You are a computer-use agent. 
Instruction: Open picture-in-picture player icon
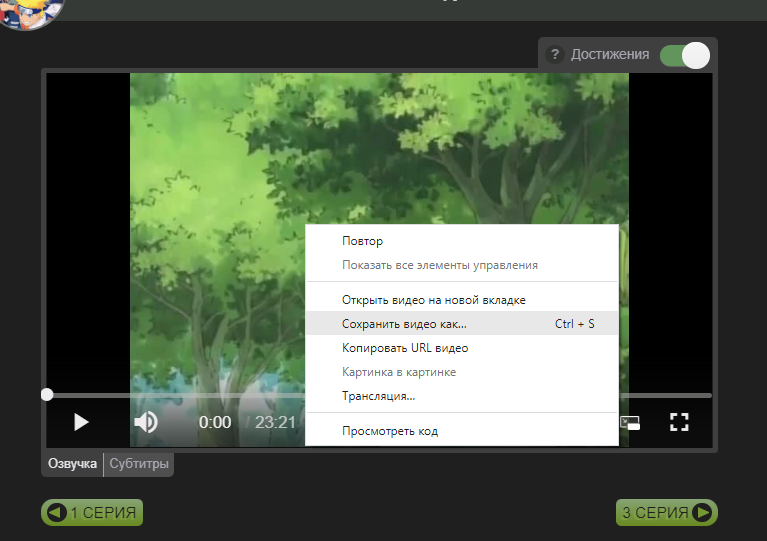630,423
